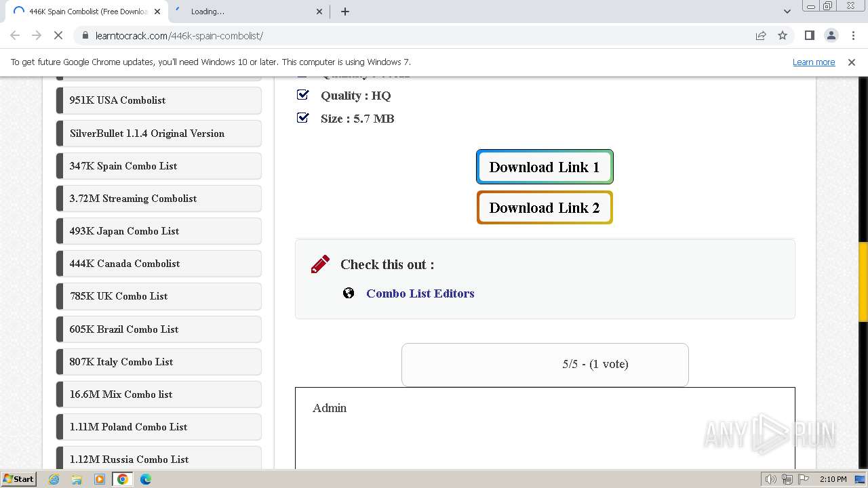Open the Chrome profile icon
The image size is (868, 488).
tap(831, 35)
